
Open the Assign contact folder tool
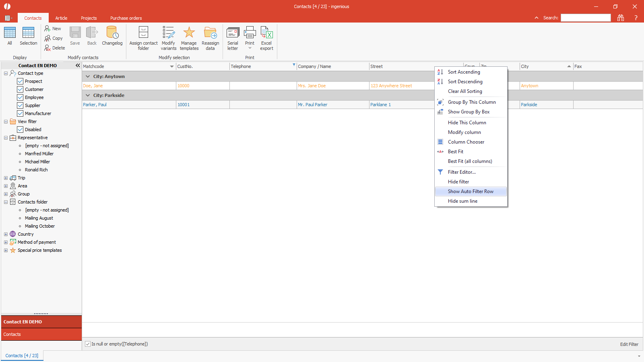(x=143, y=33)
